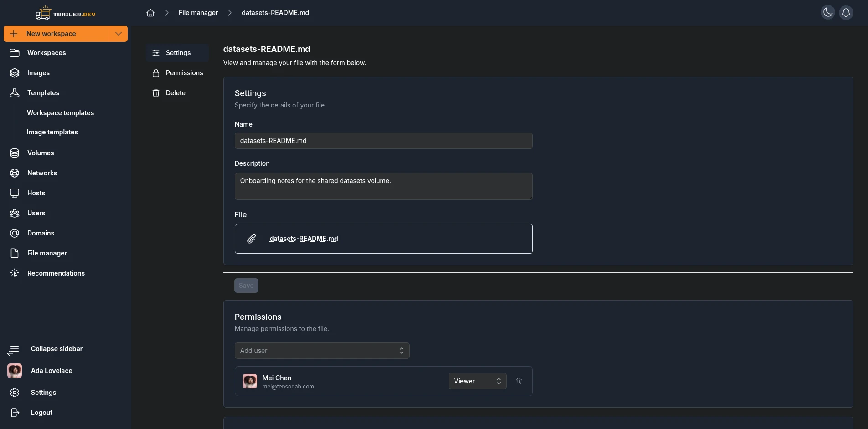
Task: Open notifications bell icon
Action: coord(846,12)
